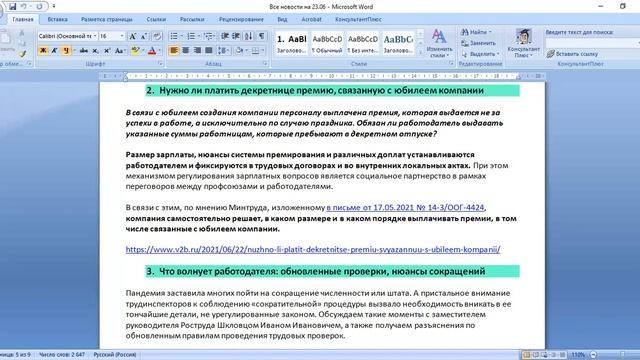Image resolution: width=640 pixels, height=360 pixels.
Task: Expand the Выделить (Select) dropdown
Action: coord(498,54)
